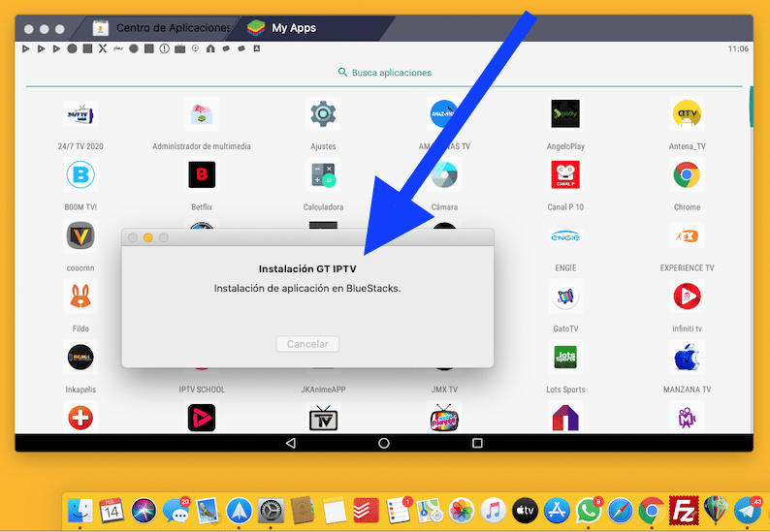Switch to the Centro de Aplicaciones tab
Viewport: 770px width, 532px height.
pyautogui.click(x=161, y=28)
